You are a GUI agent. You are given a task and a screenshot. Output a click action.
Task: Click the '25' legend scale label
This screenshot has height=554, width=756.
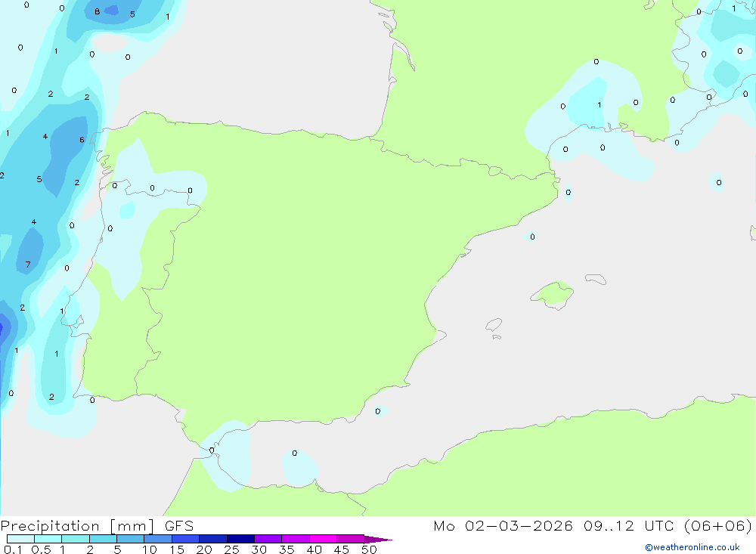[x=232, y=549]
